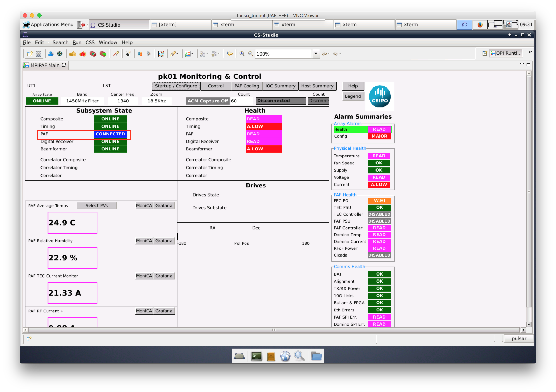Click the pulsar status bar field

click(x=519, y=338)
